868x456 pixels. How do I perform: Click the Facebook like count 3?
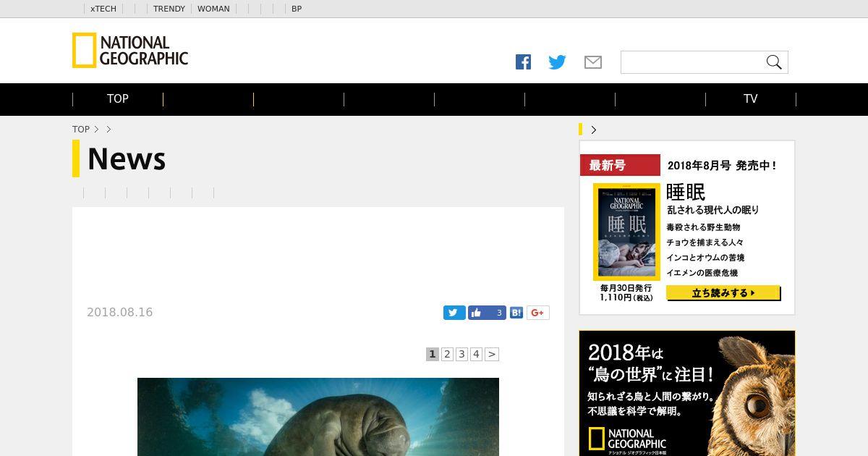tap(498, 313)
